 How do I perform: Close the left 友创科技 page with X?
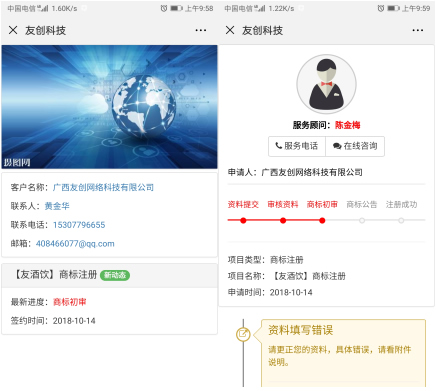click(13, 30)
